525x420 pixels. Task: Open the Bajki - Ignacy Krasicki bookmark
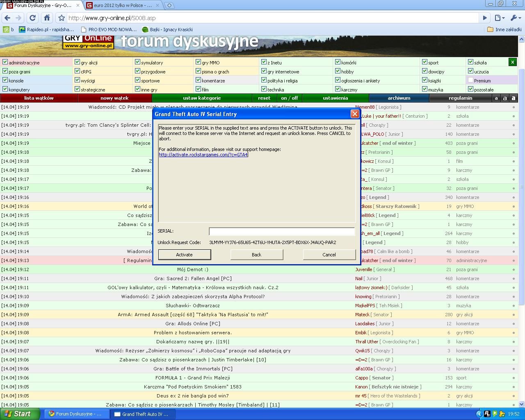coord(167,30)
